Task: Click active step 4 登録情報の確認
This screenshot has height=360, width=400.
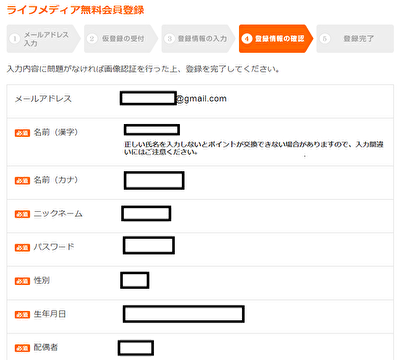Action: pyautogui.click(x=276, y=39)
